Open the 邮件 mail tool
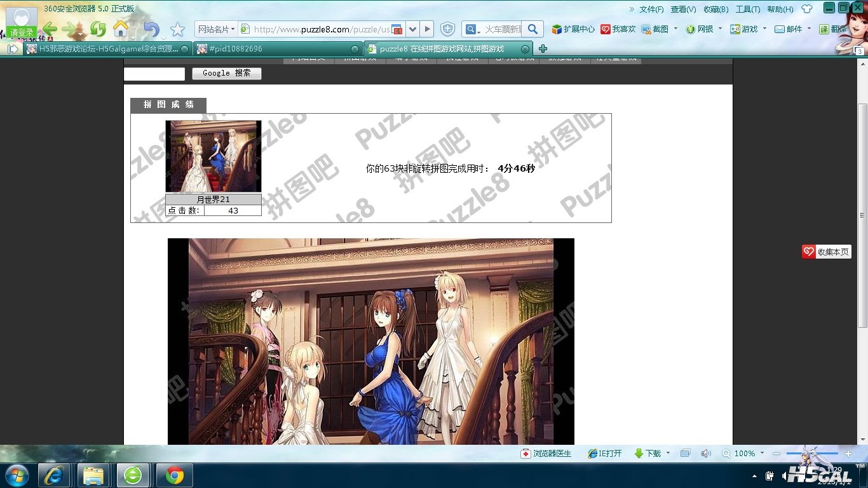868x488 pixels. (x=789, y=29)
